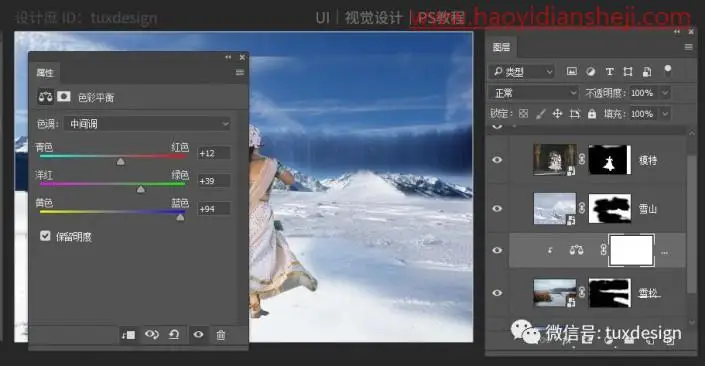Select the 雪松 layer mask thumbnail
This screenshot has height=366, width=705.
coord(610,293)
